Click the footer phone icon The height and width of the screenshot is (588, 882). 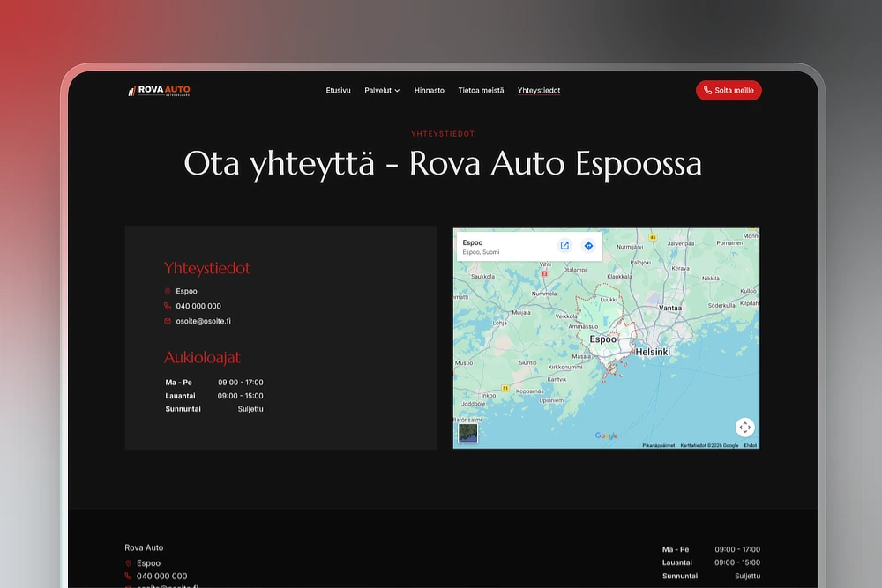tap(128, 577)
